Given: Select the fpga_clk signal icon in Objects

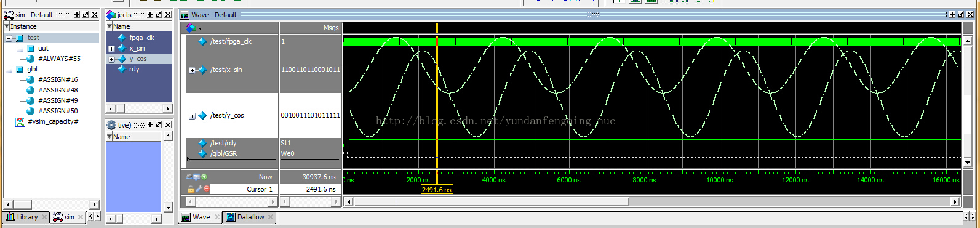Looking at the screenshot, I should (x=122, y=38).
